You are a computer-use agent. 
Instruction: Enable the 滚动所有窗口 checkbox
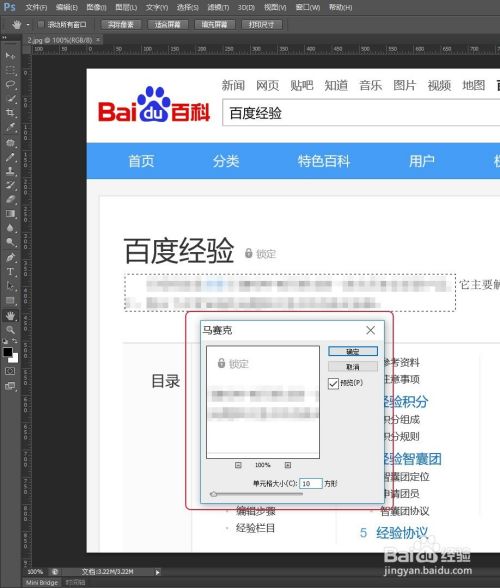[41, 25]
